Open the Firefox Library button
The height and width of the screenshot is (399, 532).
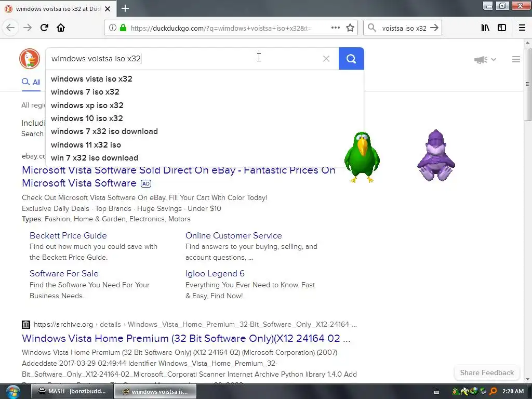click(x=485, y=28)
